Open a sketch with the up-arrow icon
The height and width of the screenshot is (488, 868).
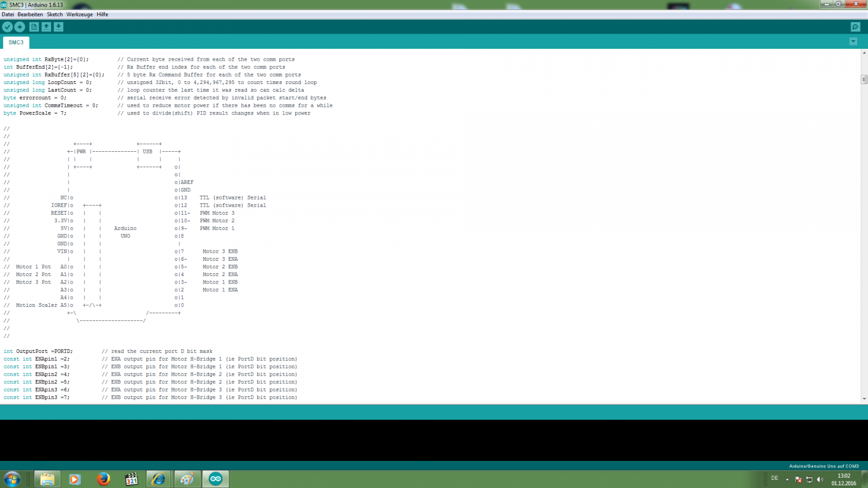click(x=47, y=27)
